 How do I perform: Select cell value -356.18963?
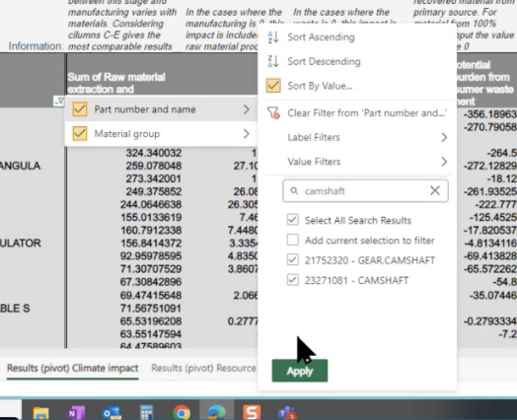(490, 114)
